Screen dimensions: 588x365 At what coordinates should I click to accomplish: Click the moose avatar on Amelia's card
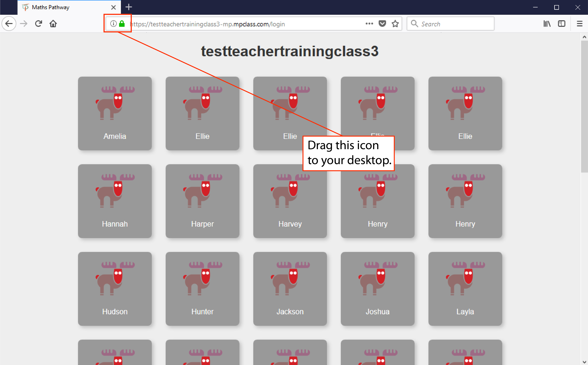[x=115, y=103]
